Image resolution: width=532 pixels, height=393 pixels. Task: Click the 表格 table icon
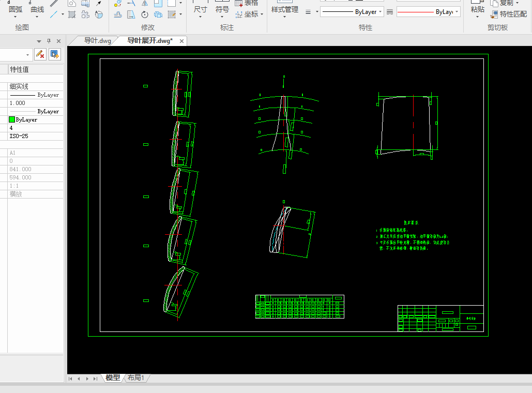pyautogui.click(x=239, y=3)
